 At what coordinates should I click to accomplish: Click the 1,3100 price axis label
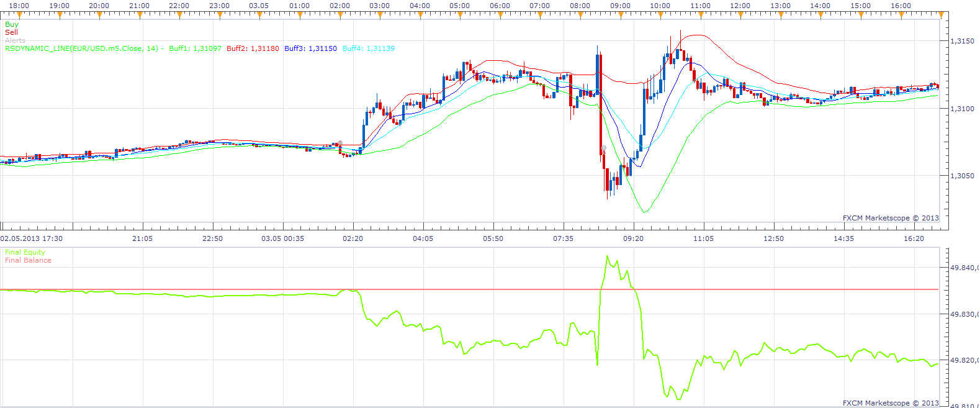click(962, 109)
